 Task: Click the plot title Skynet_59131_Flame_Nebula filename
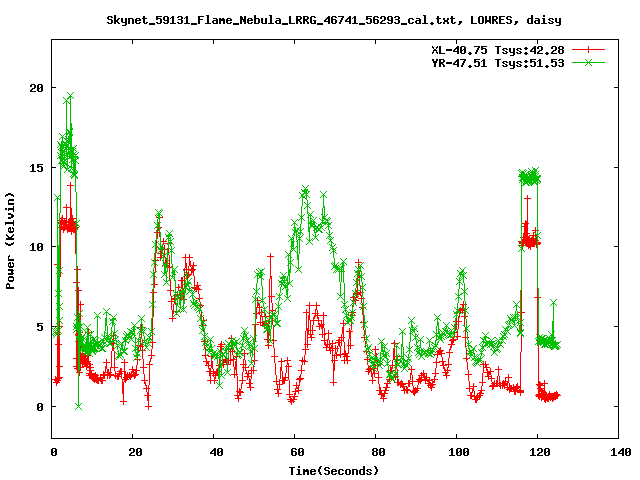click(x=334, y=20)
